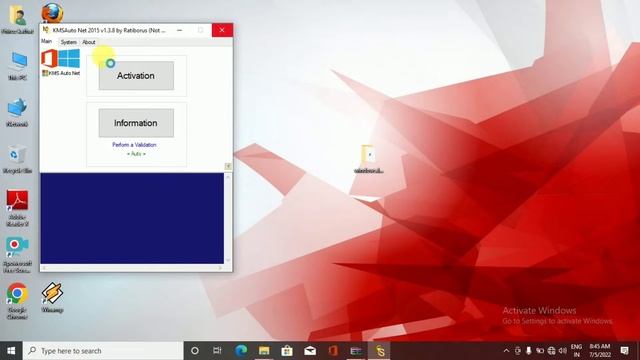The width and height of the screenshot is (640, 360).
Task: Open Cortana from the taskbar
Action: click(x=195, y=351)
